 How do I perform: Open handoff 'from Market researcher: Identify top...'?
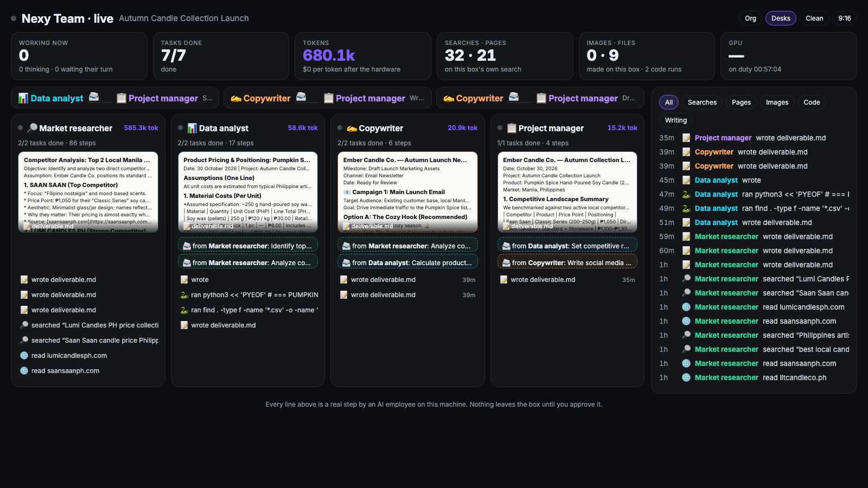tap(248, 245)
